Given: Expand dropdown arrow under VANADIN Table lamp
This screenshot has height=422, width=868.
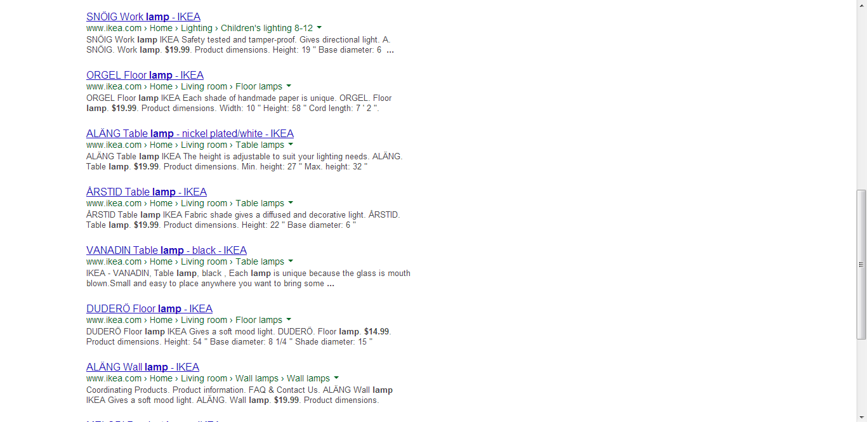Looking at the screenshot, I should tap(291, 261).
